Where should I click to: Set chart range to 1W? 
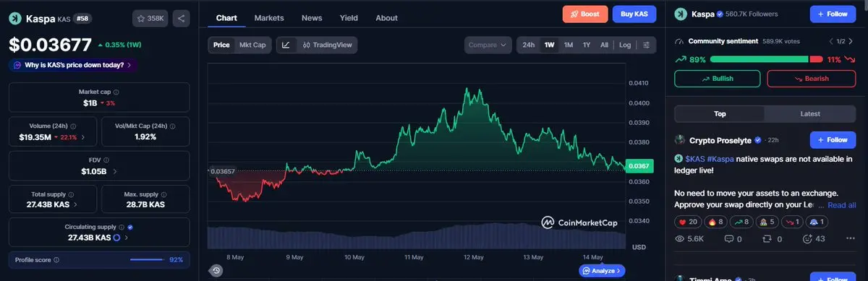(x=550, y=45)
